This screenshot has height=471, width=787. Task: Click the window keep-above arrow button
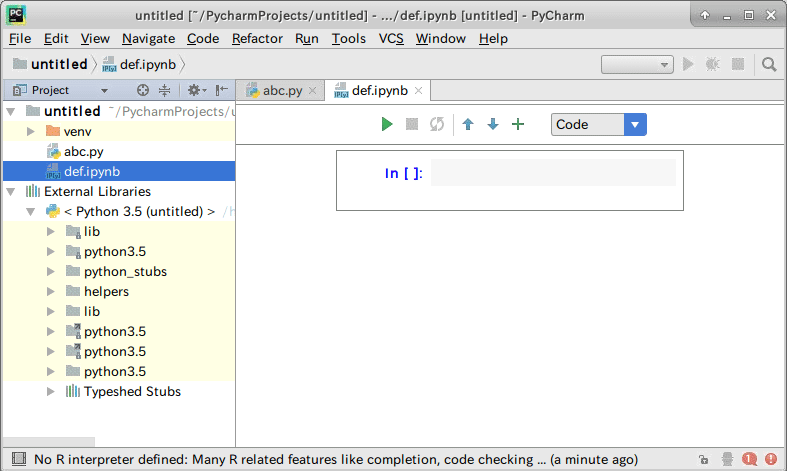(705, 16)
